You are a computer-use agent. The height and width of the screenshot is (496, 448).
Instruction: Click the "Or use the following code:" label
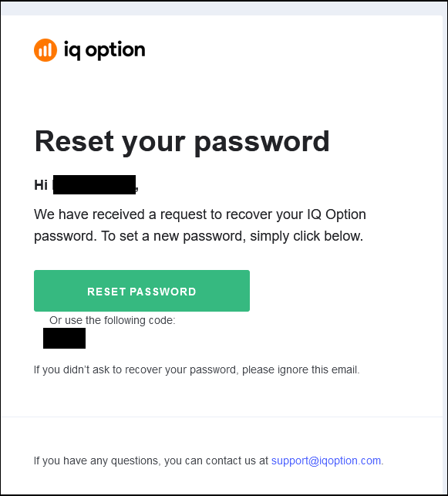113,320
